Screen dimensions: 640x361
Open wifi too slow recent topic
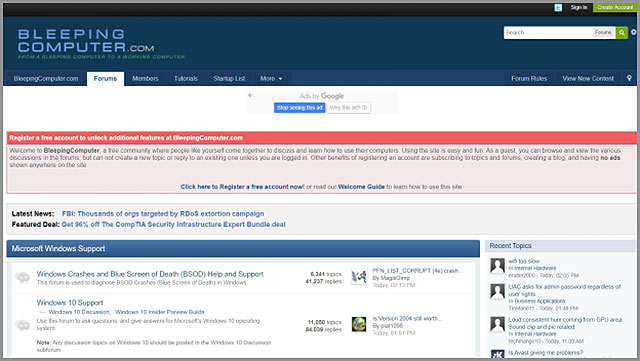tap(524, 261)
